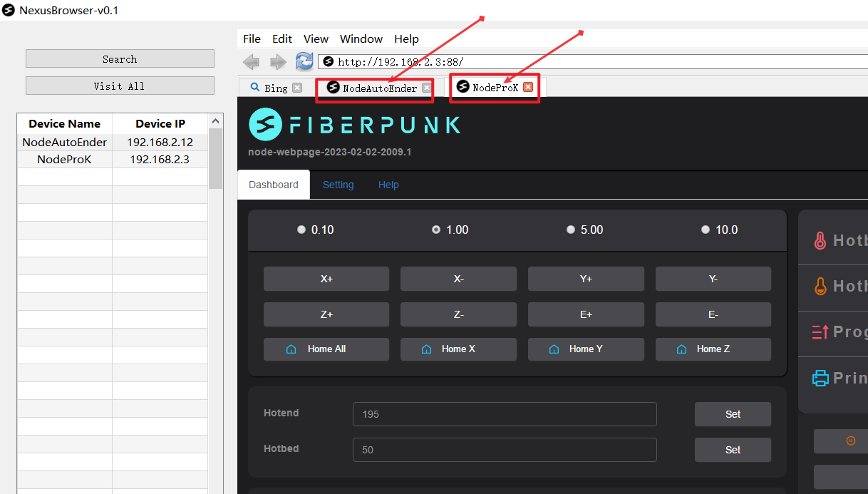This screenshot has width=868, height=494.
Task: Click the Progress icon in status panel
Action: pyautogui.click(x=820, y=331)
